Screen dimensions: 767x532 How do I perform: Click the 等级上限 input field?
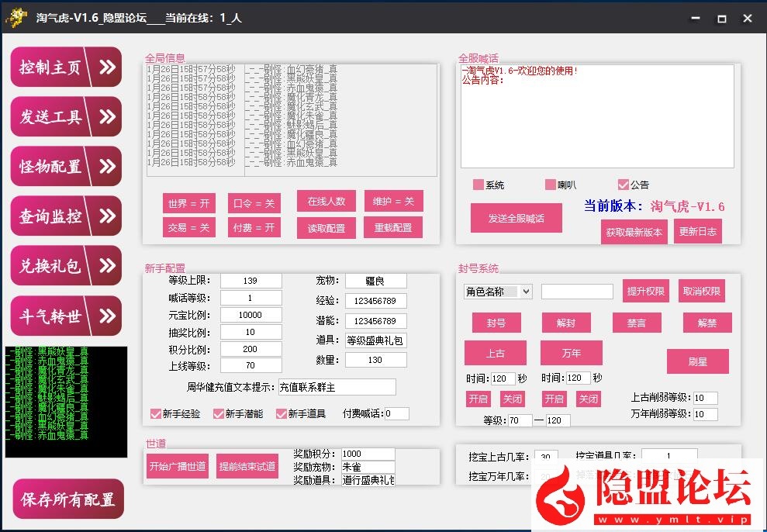pyautogui.click(x=250, y=281)
